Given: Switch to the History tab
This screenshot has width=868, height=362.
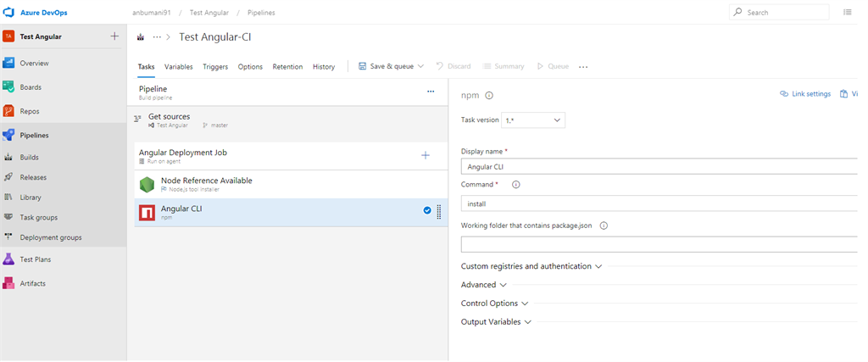Looking at the screenshot, I should (324, 67).
